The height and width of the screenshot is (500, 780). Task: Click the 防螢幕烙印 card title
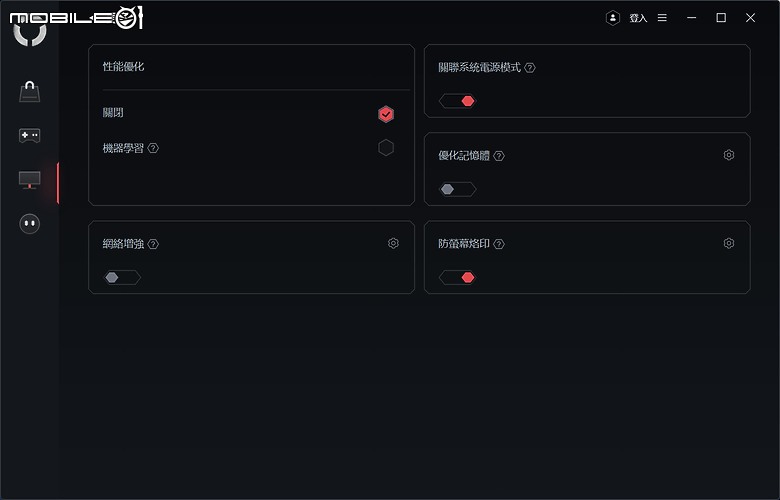click(x=464, y=244)
